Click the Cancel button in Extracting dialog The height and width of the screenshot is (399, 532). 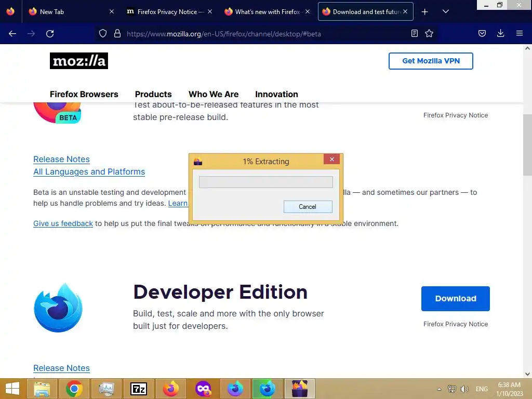tap(308, 207)
